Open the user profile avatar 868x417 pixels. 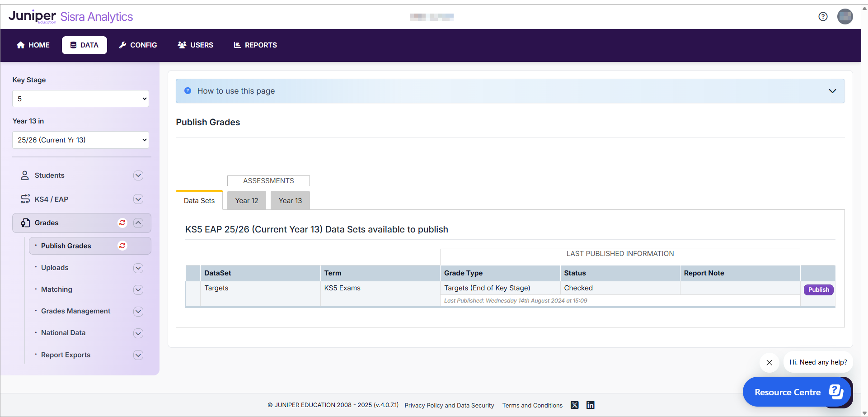[x=845, y=17]
